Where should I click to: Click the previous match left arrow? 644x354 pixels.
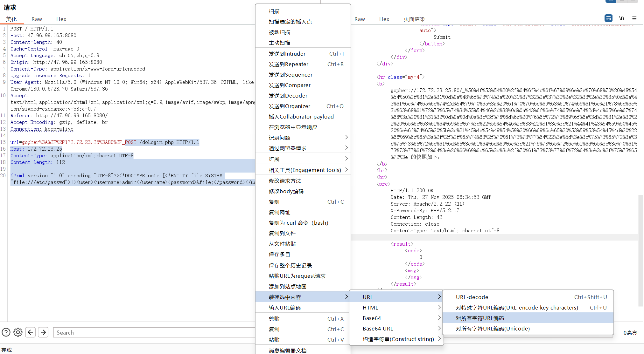pos(31,332)
